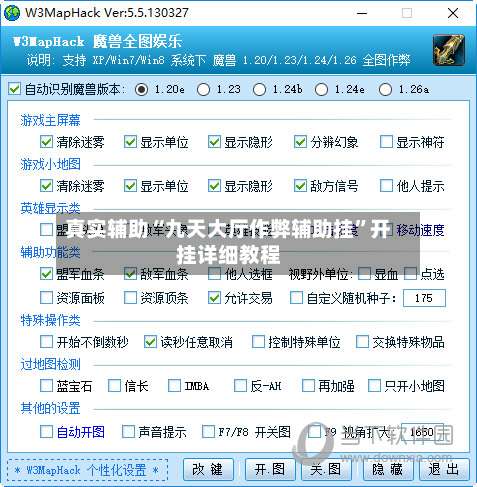The width and height of the screenshot is (477, 487).
Task: Uncheck 读秒任意取消 checkbox
Action: 150,342
